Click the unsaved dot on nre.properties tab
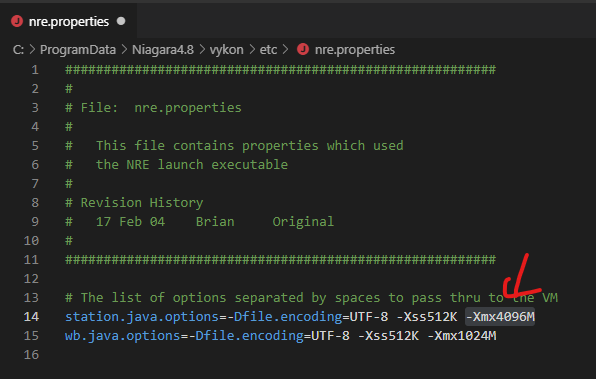The image size is (596, 379). [121, 21]
